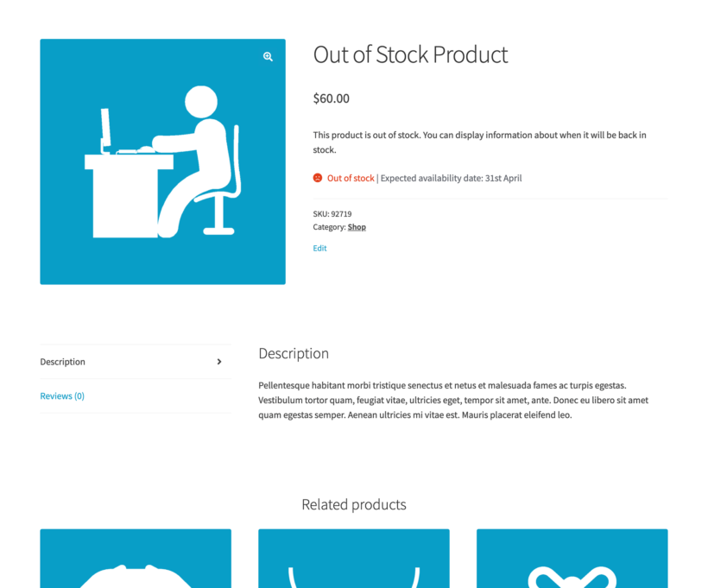Click the first related product's blue thumbnail
The image size is (708, 588).
click(x=136, y=559)
